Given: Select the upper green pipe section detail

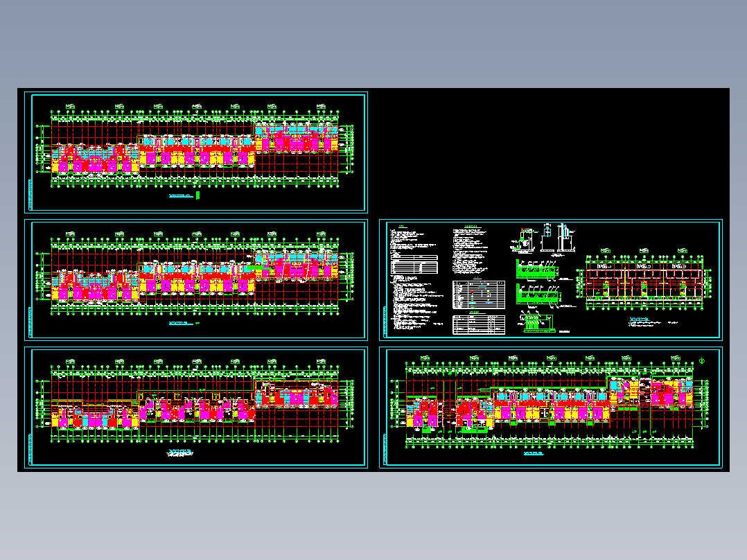Looking at the screenshot, I should (x=538, y=270).
